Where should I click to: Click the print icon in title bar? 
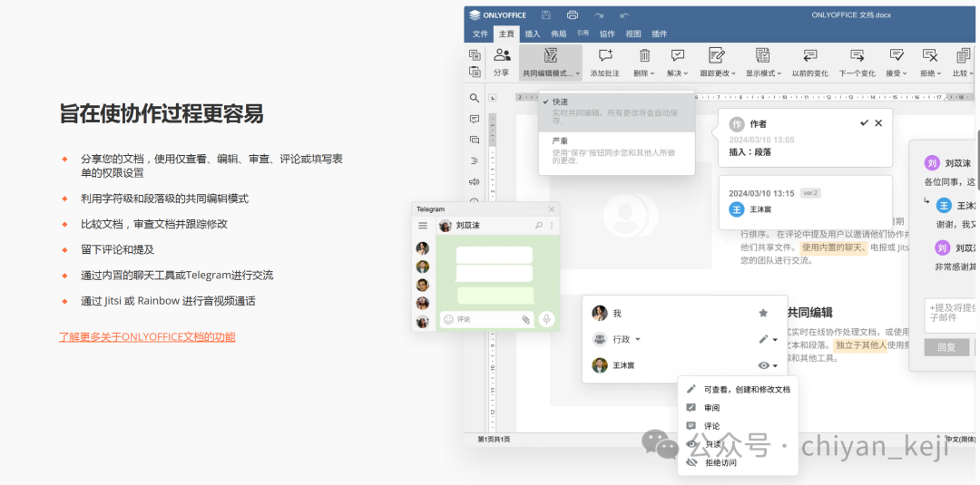[x=573, y=15]
